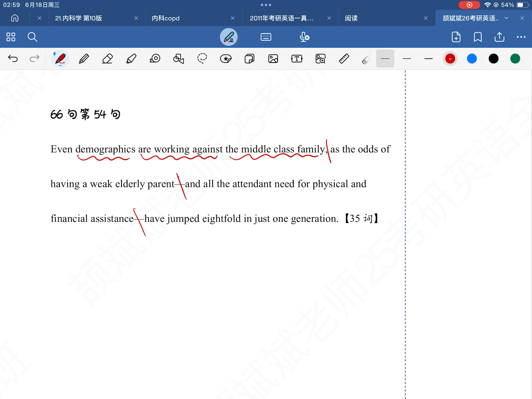Screen dimensions: 532x399
Task: Close the 2011年考研英语一真 tab
Action: [329, 18]
